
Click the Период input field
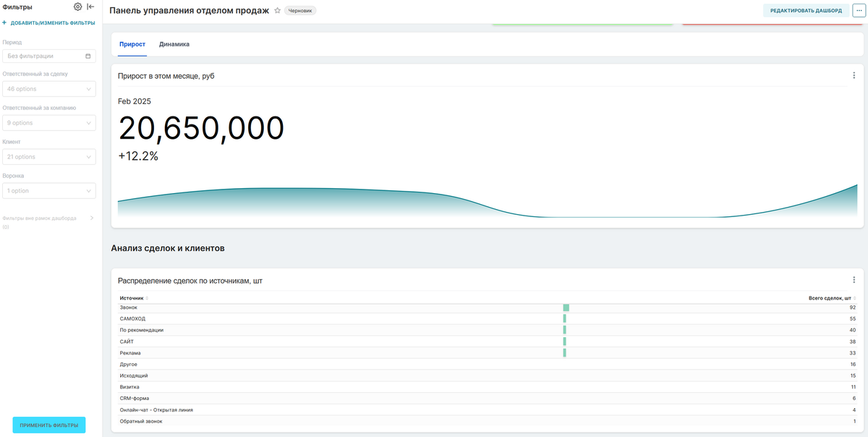pos(49,56)
